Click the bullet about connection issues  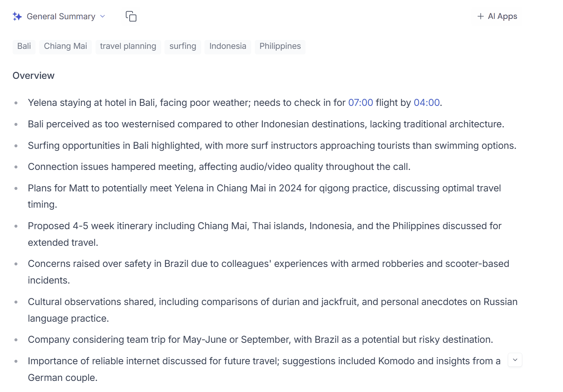[219, 167]
